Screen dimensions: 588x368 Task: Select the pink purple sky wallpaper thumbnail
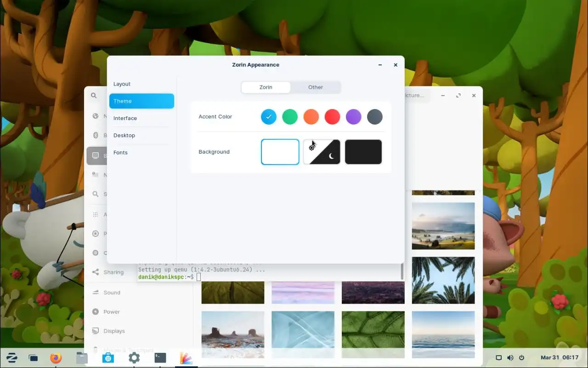(x=303, y=293)
